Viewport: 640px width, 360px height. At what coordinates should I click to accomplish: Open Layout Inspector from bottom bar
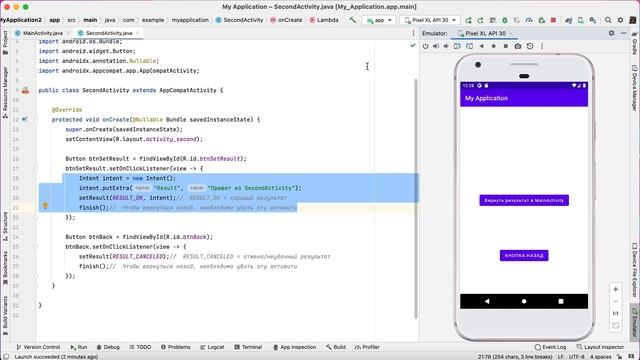click(600, 347)
